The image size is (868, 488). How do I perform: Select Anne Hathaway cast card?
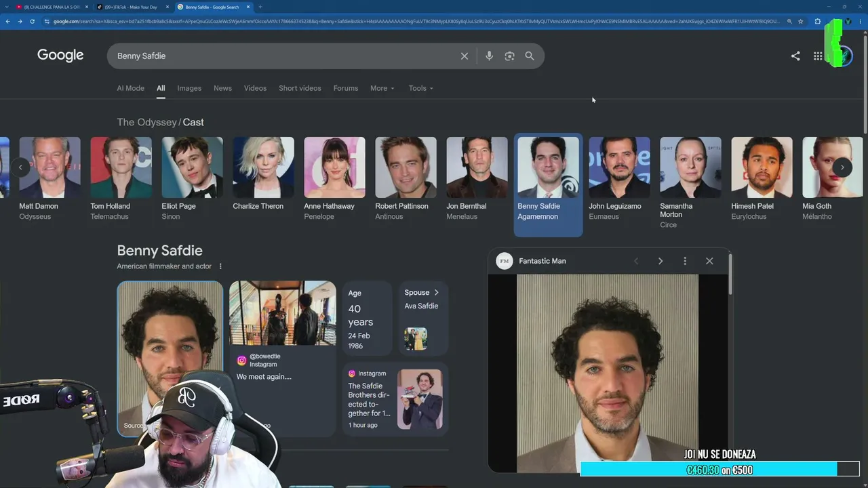(334, 179)
